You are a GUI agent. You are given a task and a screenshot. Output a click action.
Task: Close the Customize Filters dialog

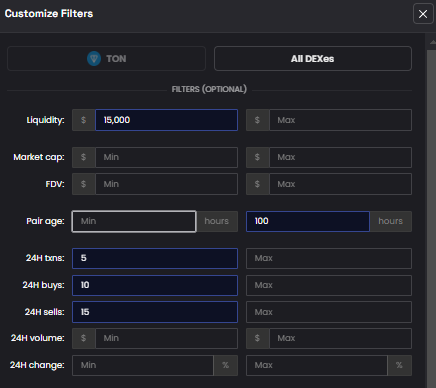(423, 14)
